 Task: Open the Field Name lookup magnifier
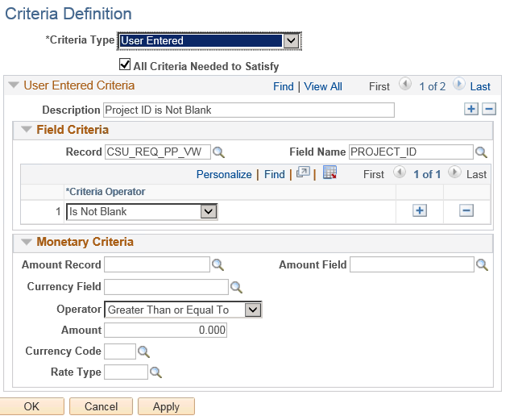pos(481,152)
